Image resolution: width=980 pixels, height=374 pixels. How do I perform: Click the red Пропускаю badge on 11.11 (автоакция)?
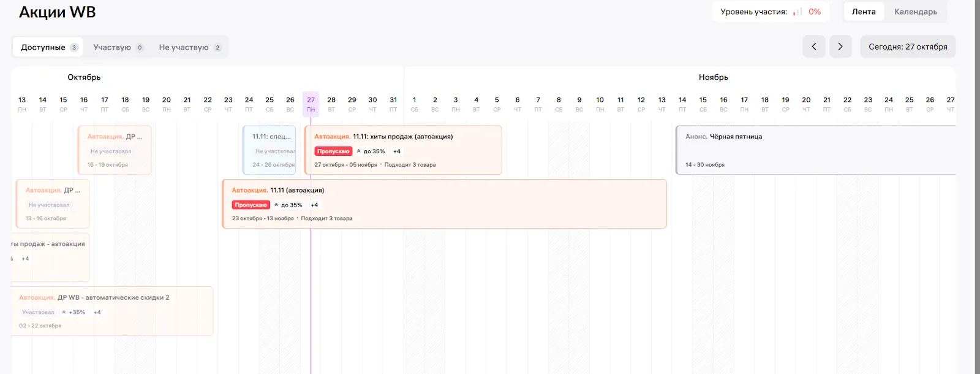[x=251, y=205]
